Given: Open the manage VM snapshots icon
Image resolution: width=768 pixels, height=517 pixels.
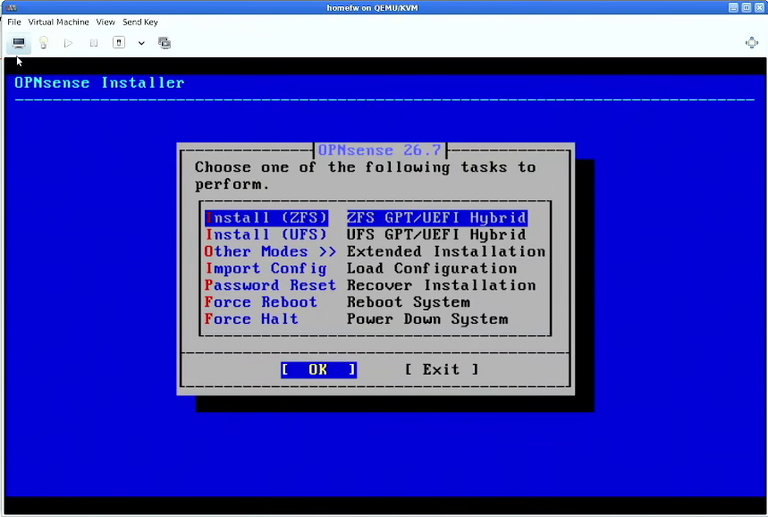Looking at the screenshot, I should [x=165, y=43].
